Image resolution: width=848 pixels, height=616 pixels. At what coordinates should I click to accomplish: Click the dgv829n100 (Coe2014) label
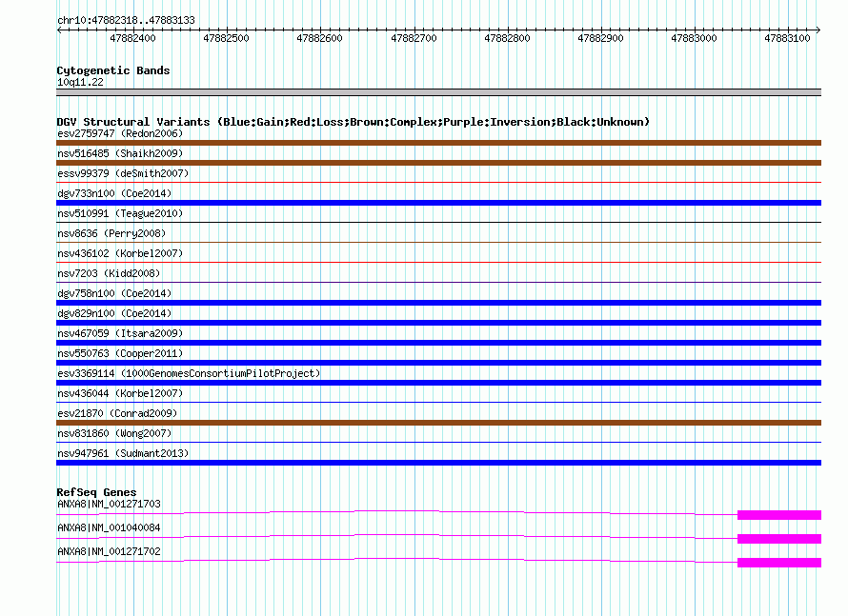point(114,313)
